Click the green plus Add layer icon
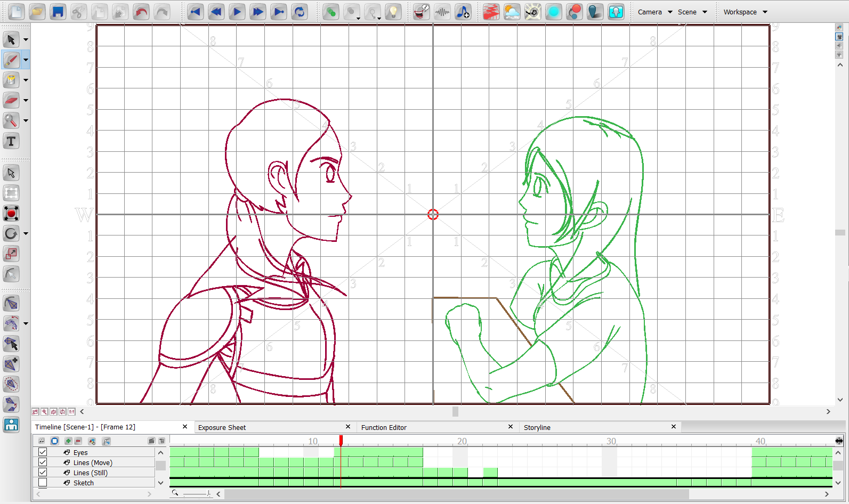Screen dimensions: 849x504 (68, 441)
